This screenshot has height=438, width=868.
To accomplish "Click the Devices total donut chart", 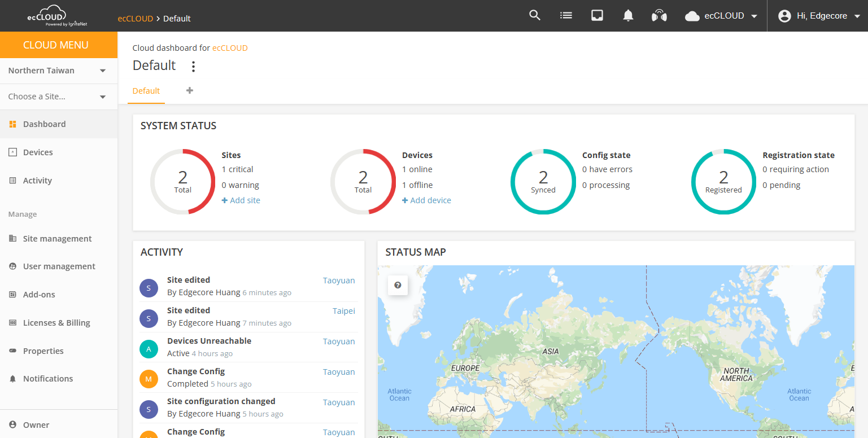I will 363,182.
